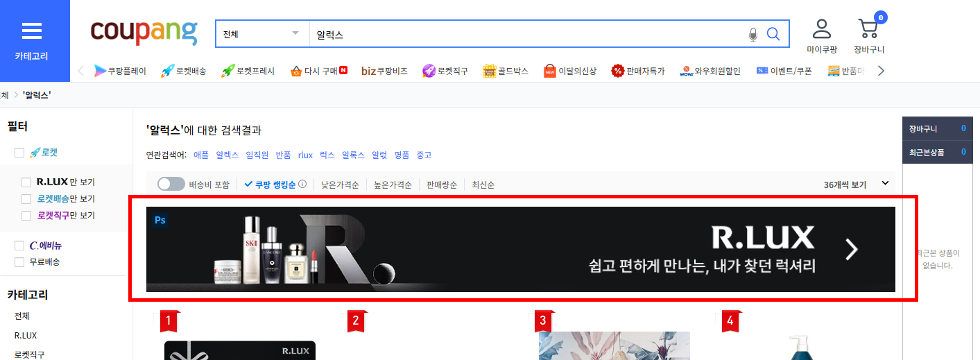
Task: Click the Ps badge on R.LUX banner
Action: click(160, 221)
